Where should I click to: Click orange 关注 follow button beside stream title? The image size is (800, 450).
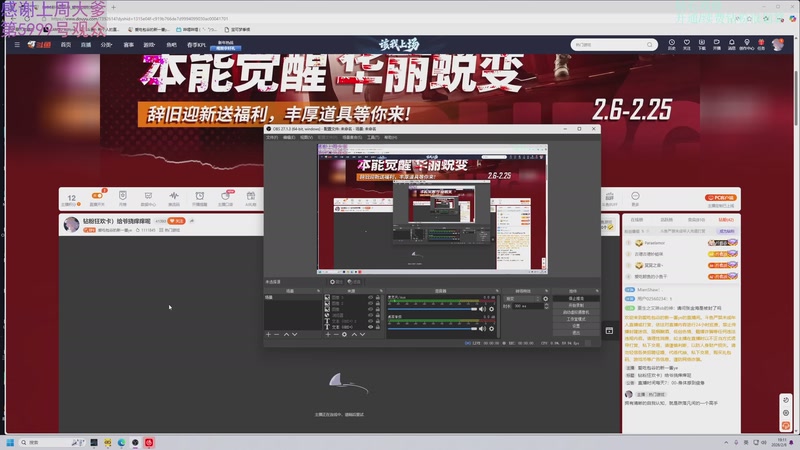177,221
